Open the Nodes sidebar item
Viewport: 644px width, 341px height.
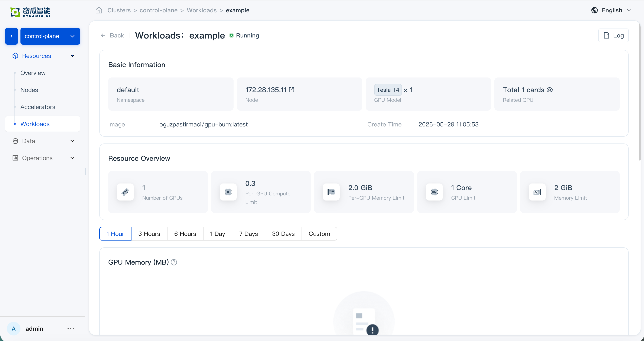tap(29, 90)
